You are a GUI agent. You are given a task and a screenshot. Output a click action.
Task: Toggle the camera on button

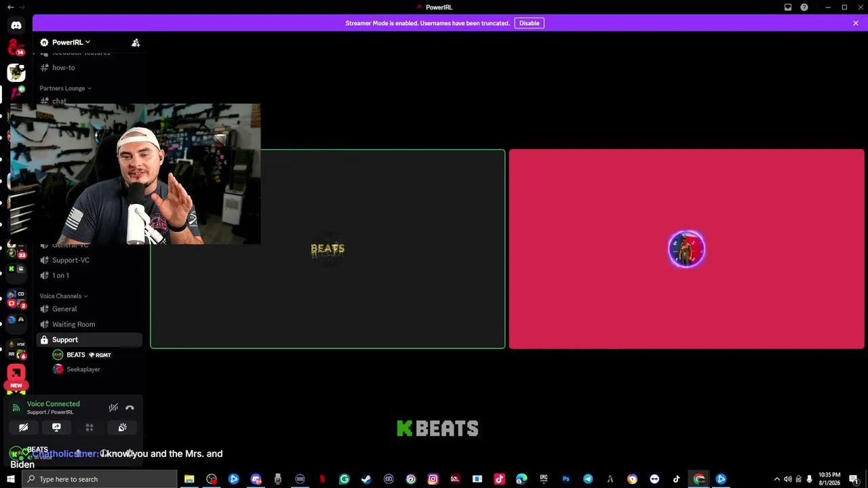click(23, 427)
